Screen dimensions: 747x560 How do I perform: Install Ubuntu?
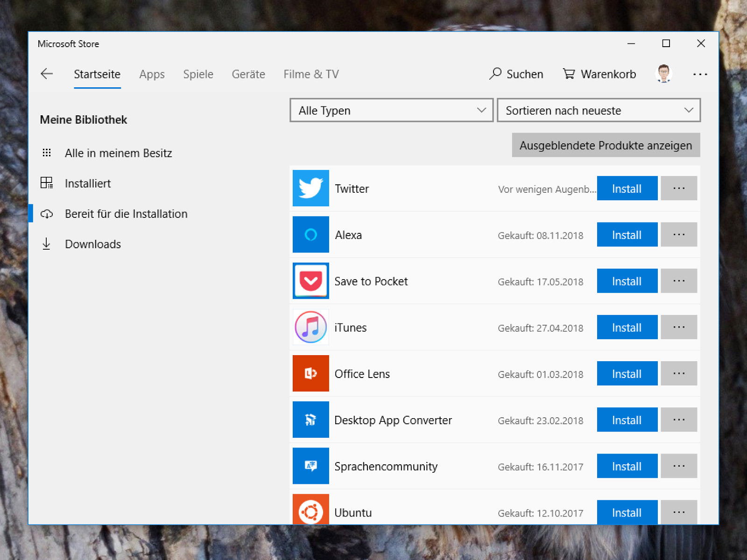627,512
